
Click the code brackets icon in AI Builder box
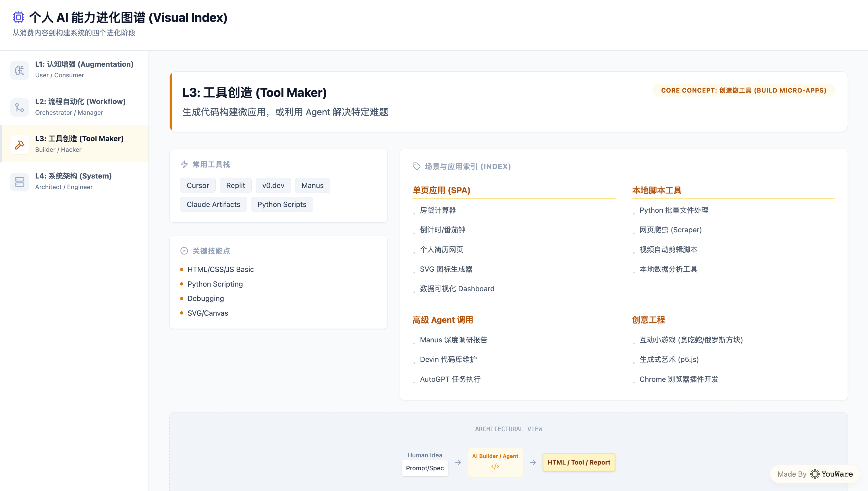click(495, 467)
